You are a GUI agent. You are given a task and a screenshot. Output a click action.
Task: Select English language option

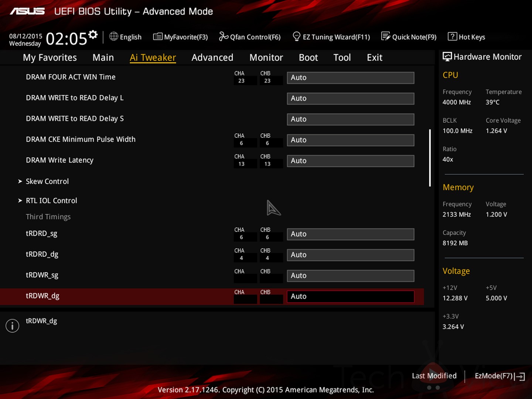coord(130,37)
